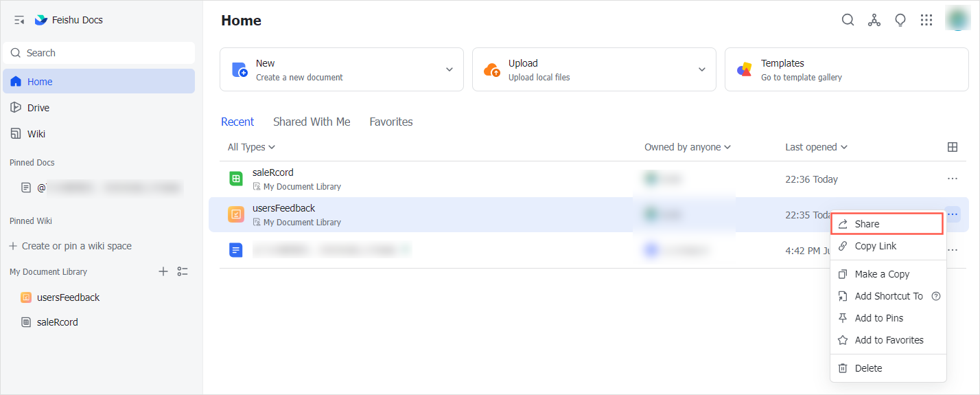Screen dimensions: 980x395
Task: Add new item in My Document Library
Action: pyautogui.click(x=163, y=271)
